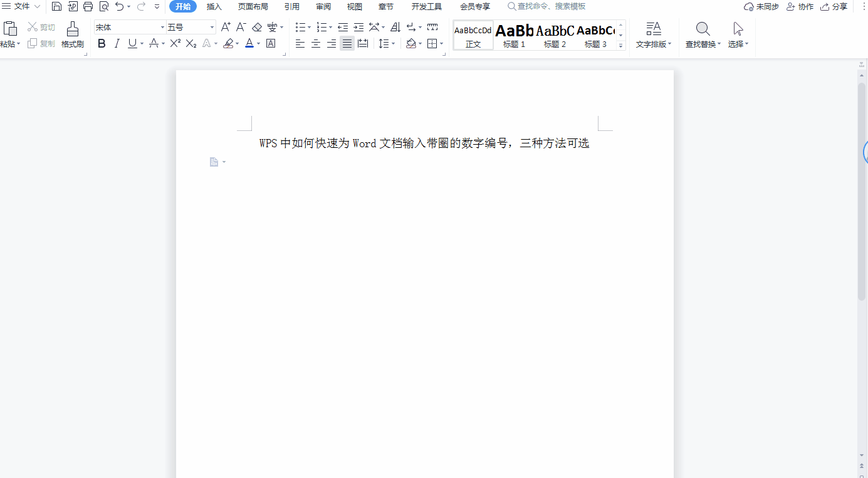Toggle underline formatting

click(132, 43)
